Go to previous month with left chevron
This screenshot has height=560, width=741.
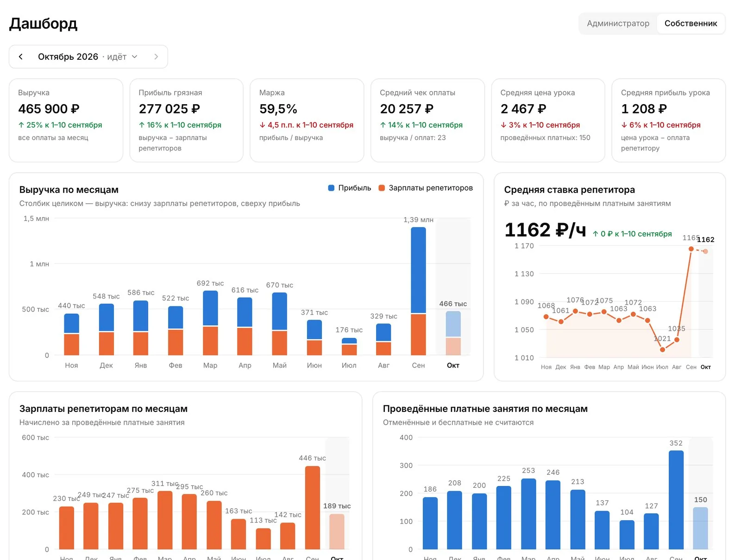(x=21, y=56)
